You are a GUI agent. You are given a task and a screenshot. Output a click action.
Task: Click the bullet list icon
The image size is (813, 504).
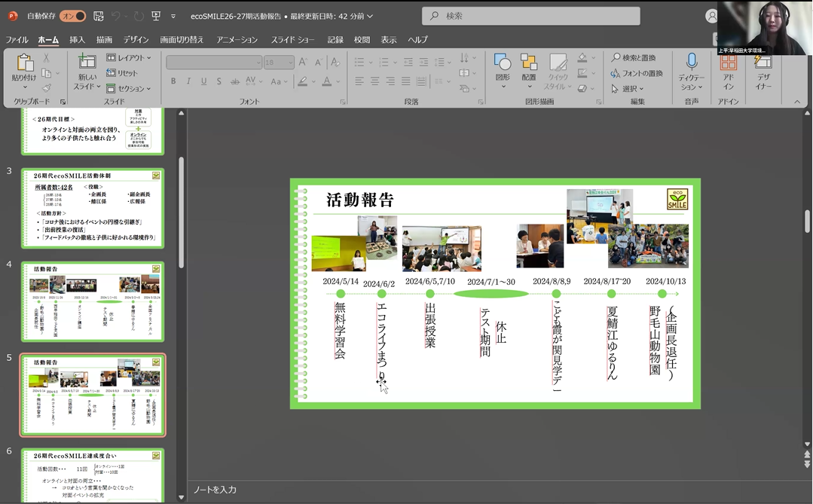tap(359, 63)
